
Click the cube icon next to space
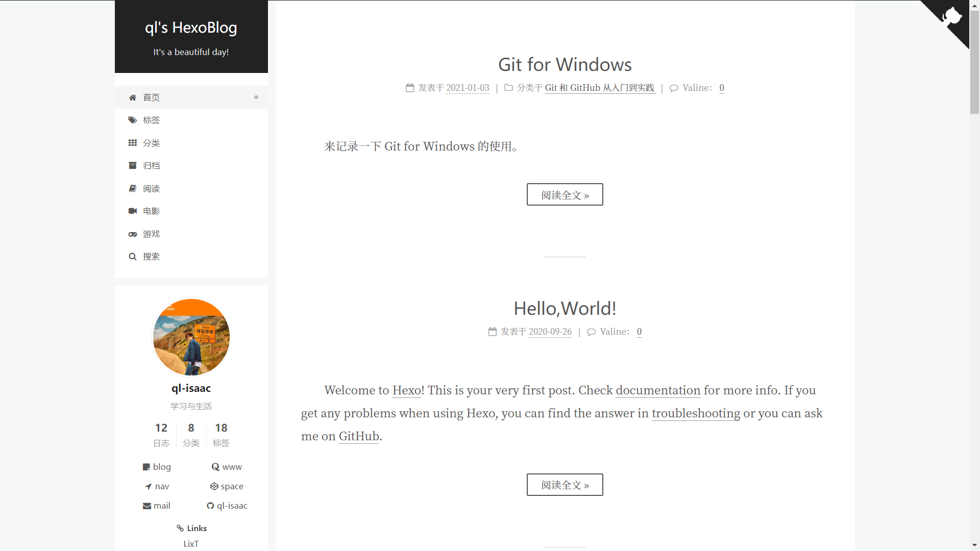214,486
